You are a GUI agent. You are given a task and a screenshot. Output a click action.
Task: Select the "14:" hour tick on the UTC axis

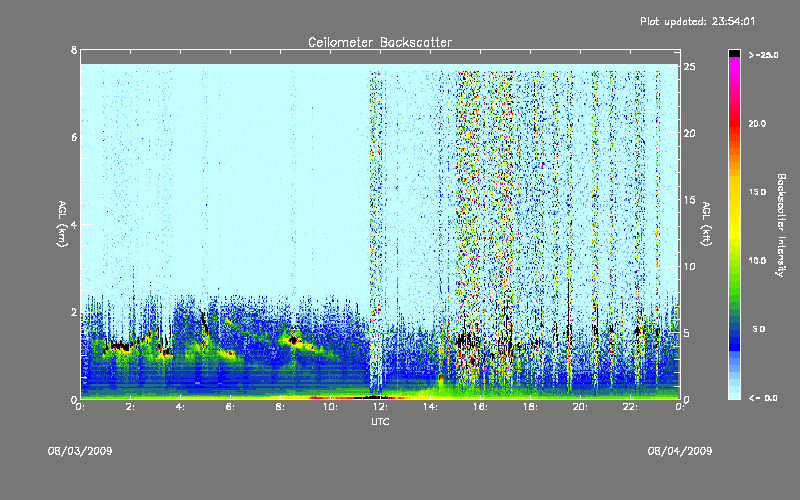click(430, 407)
